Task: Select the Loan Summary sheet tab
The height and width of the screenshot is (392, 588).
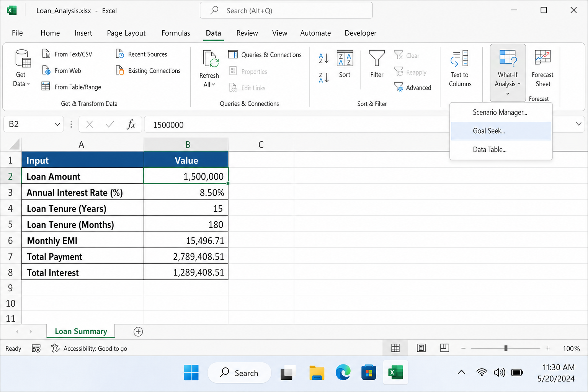Action: pos(81,331)
